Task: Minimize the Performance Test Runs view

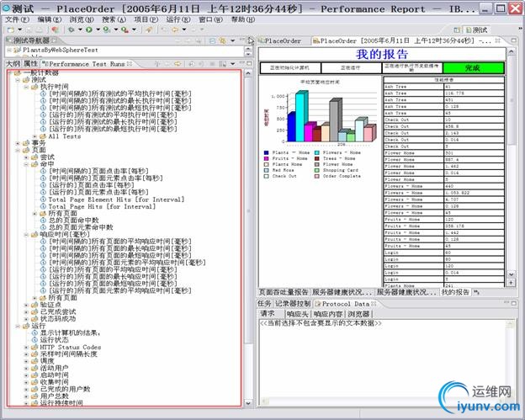Action: 242,63
